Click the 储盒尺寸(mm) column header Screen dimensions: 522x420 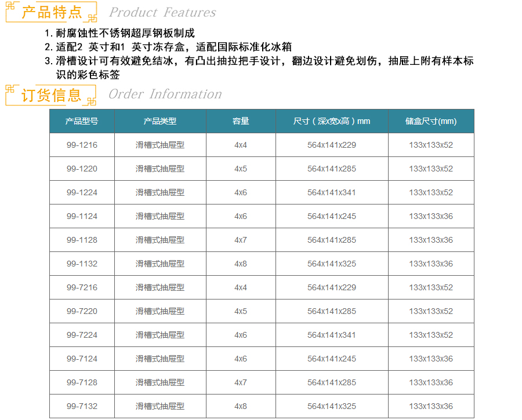pyautogui.click(x=431, y=121)
